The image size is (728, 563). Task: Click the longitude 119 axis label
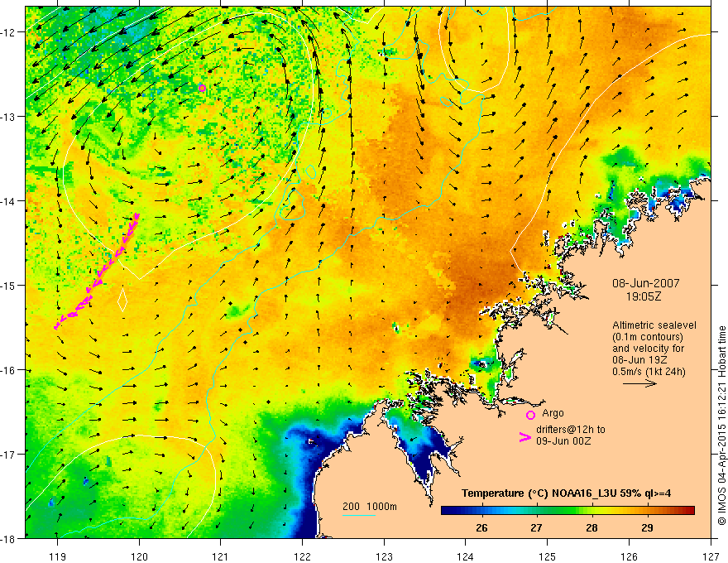point(58,556)
